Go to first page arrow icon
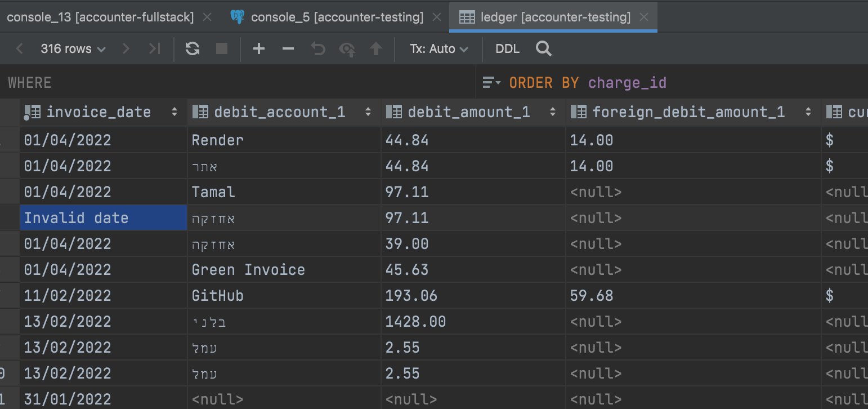This screenshot has width=868, height=409. tap(20, 49)
